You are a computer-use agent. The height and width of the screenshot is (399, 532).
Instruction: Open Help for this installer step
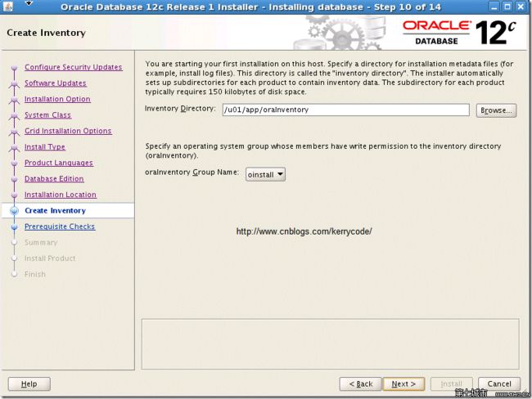tap(29, 383)
